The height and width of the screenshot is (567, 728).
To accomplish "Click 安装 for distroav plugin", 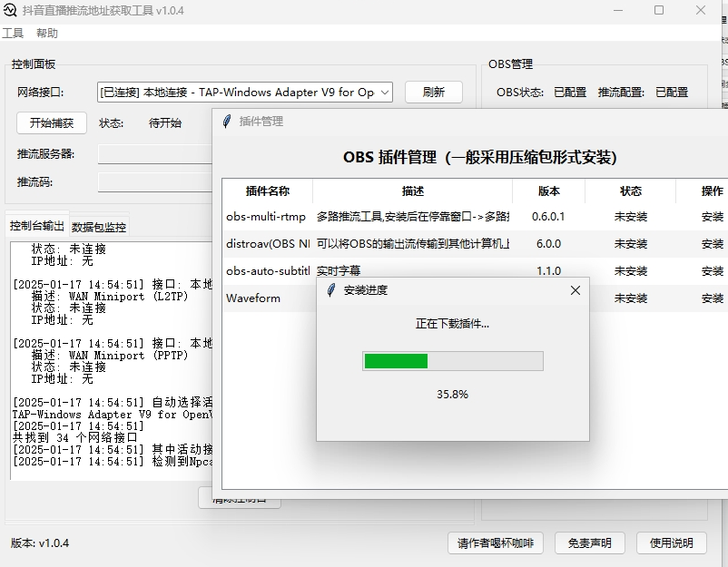I will click(713, 244).
